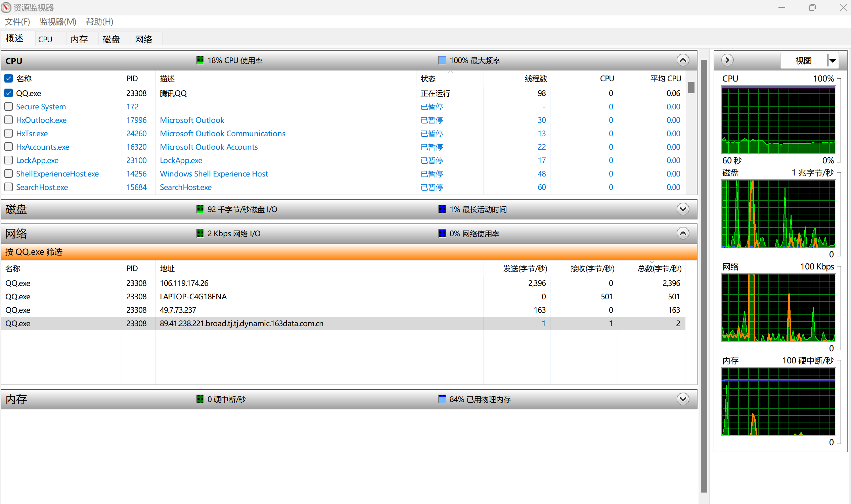Click the blue used physical memory indicator
Screen dimensions: 851x504
442,399
